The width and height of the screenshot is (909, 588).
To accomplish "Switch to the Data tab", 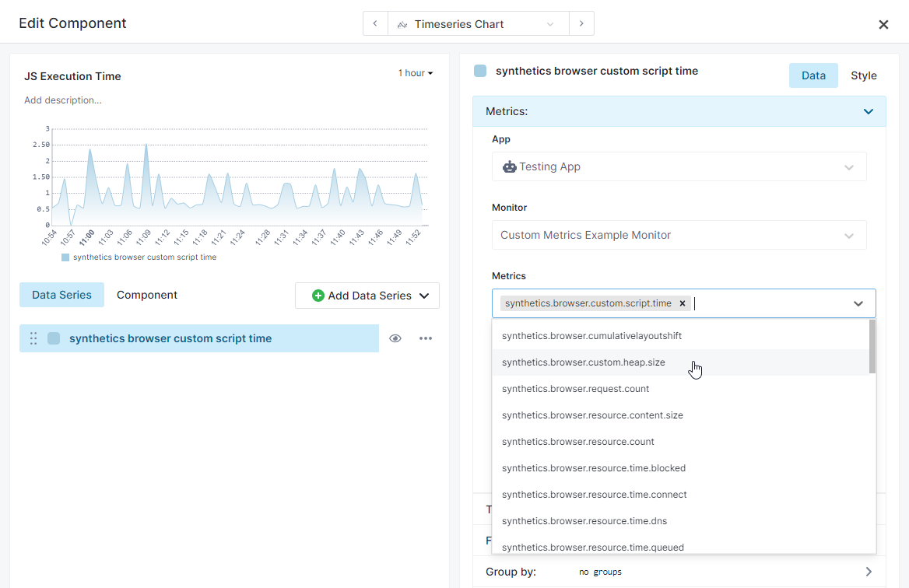I will point(813,75).
